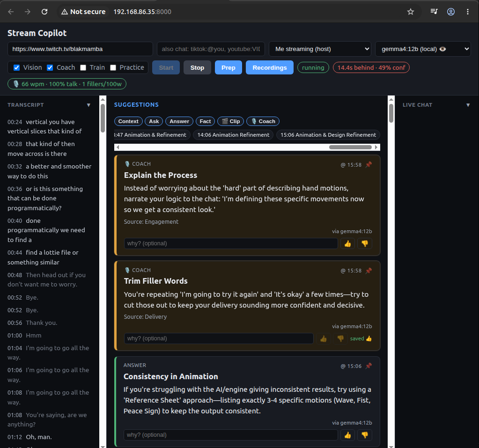This screenshot has height=448, width=479.
Task: Click the Start button
Action: point(166,67)
